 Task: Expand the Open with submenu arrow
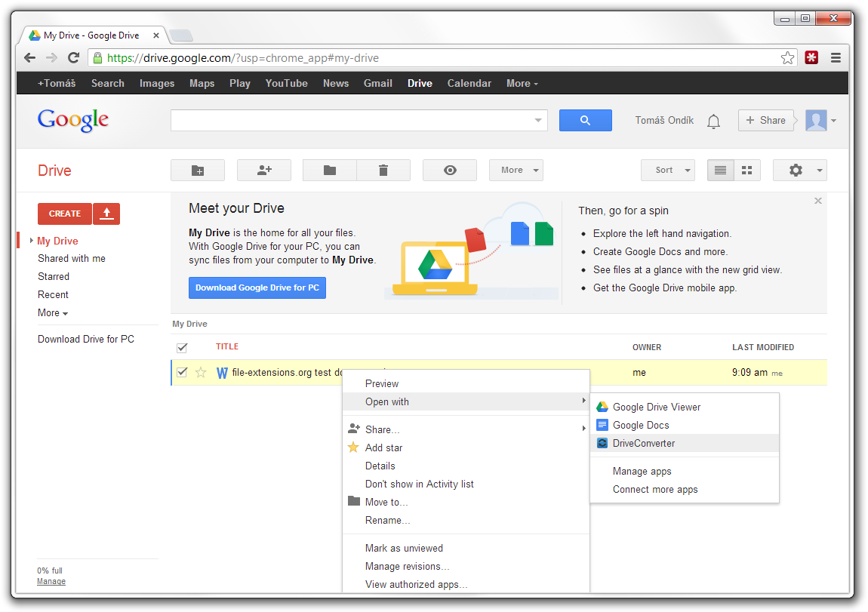pyautogui.click(x=583, y=401)
